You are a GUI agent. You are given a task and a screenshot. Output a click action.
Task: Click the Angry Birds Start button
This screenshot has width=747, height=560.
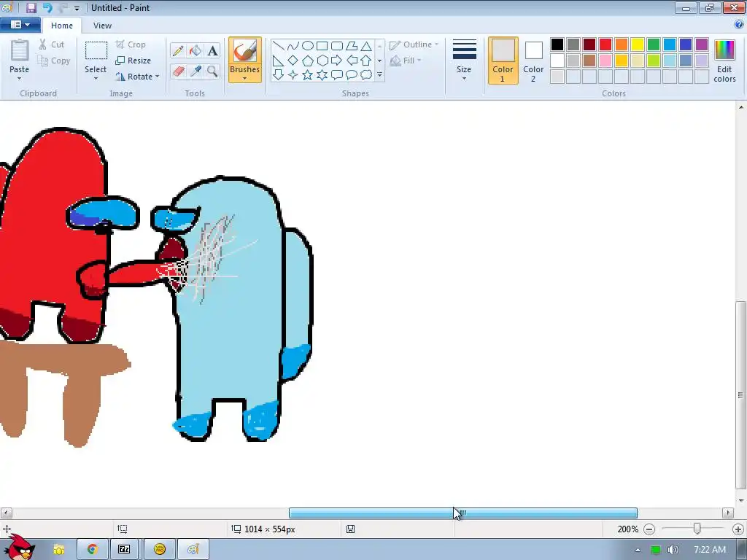pos(19,548)
